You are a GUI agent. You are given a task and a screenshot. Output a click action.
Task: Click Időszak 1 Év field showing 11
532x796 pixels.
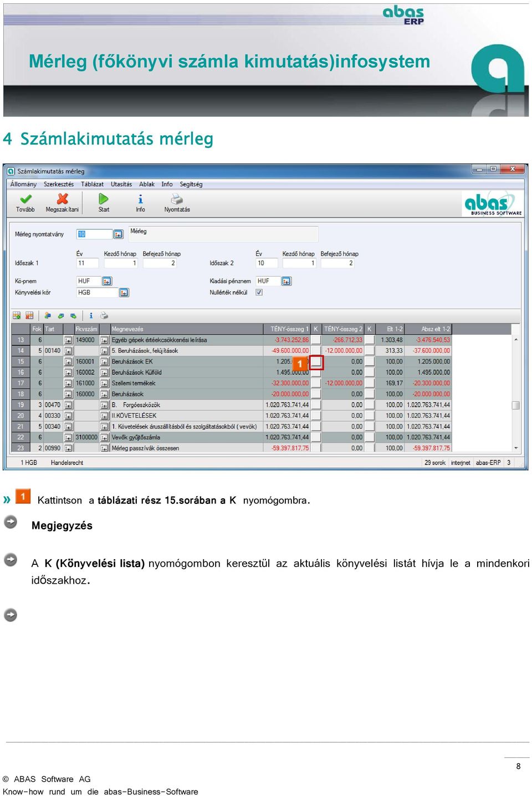[88, 263]
